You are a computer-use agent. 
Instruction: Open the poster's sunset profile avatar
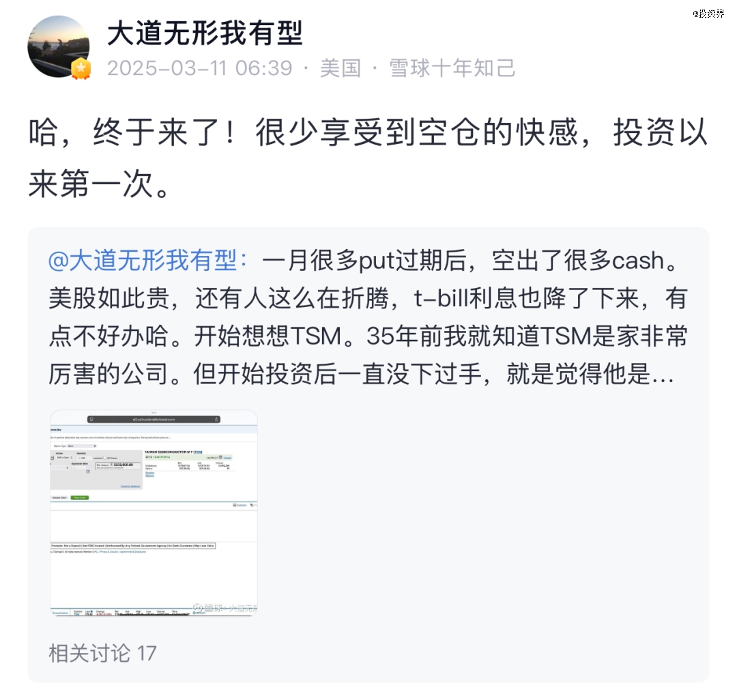pos(58,46)
